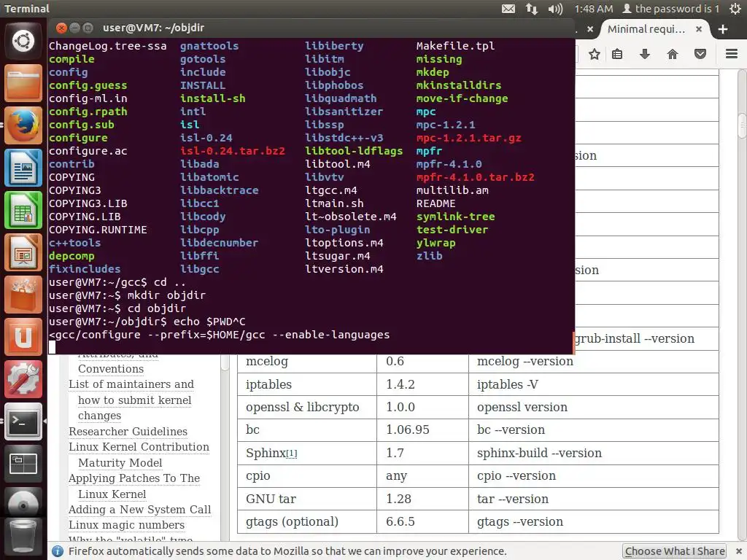
Task: Click 'isl-0.24.tar.bz2' in terminal output
Action: click(x=232, y=151)
